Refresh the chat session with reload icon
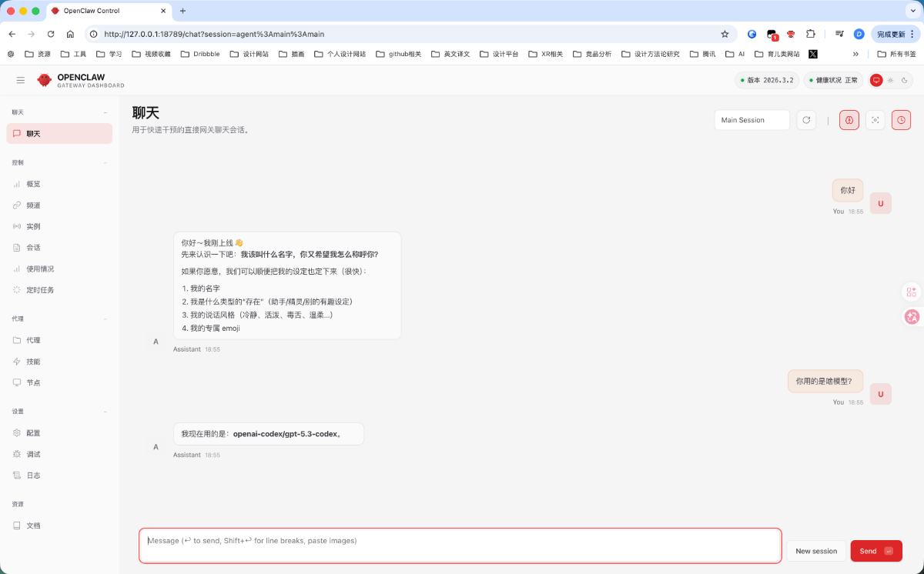This screenshot has height=574, width=924. pyautogui.click(x=806, y=120)
